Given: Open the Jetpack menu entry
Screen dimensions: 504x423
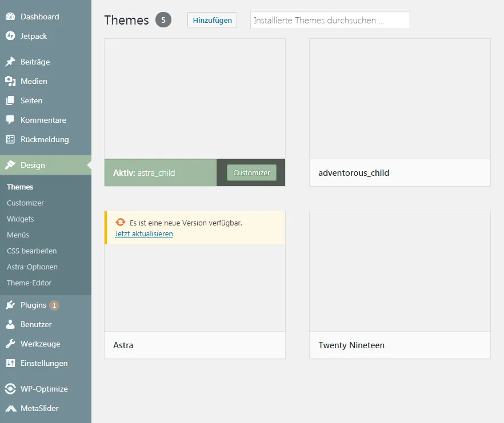Looking at the screenshot, I should pyautogui.click(x=46, y=36).
